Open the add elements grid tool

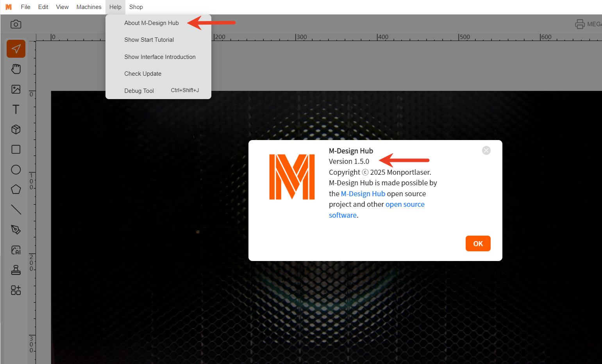click(x=16, y=290)
